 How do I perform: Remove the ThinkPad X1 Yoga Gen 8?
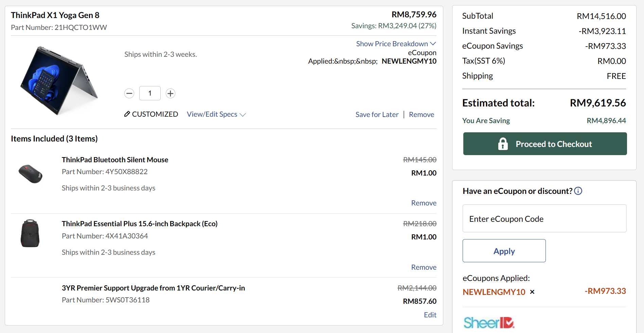pyautogui.click(x=422, y=115)
